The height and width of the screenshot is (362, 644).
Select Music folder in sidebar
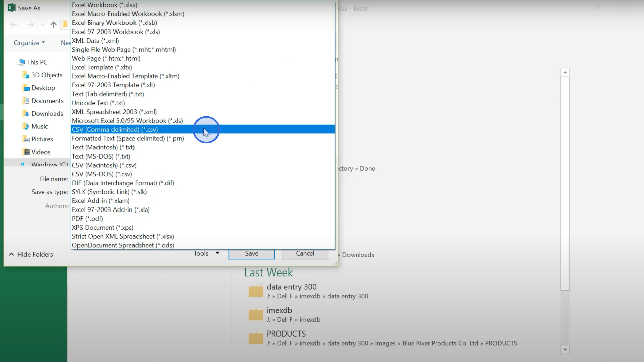click(40, 126)
